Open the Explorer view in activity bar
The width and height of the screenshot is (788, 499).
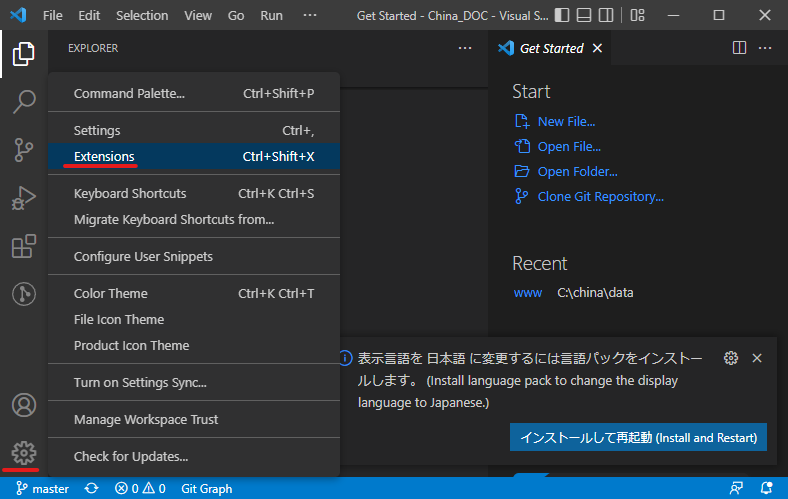coord(24,54)
